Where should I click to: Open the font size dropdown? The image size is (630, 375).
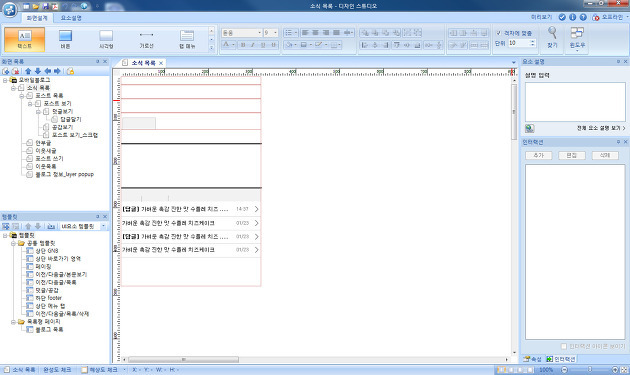[275, 33]
